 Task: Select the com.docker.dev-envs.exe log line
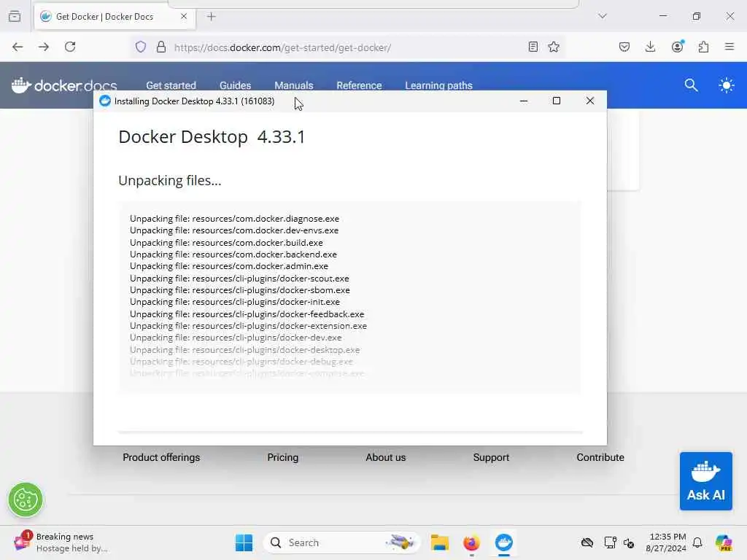point(234,230)
